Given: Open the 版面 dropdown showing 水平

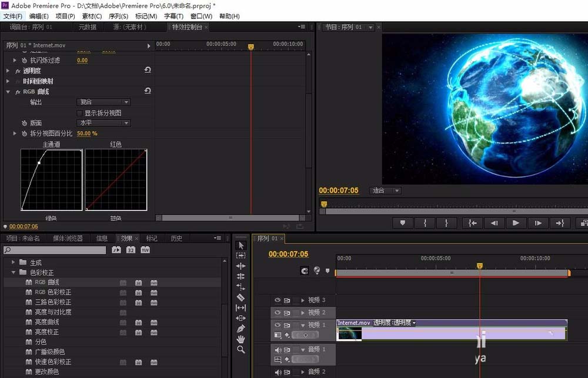Looking at the screenshot, I should point(104,123).
